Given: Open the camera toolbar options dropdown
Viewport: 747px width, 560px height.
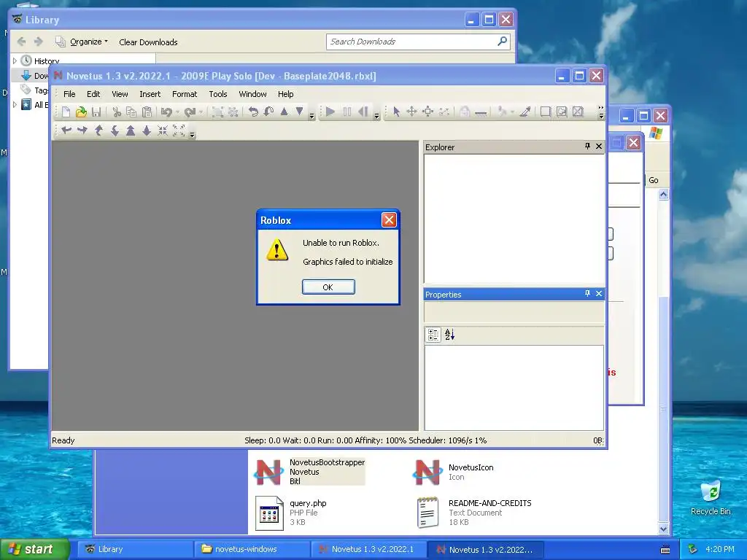Looking at the screenshot, I should 193,135.
